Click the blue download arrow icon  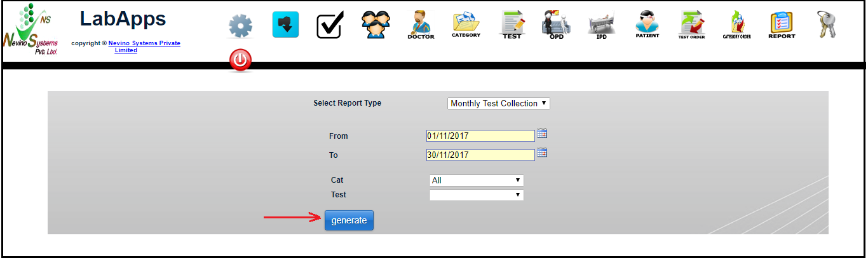click(285, 25)
